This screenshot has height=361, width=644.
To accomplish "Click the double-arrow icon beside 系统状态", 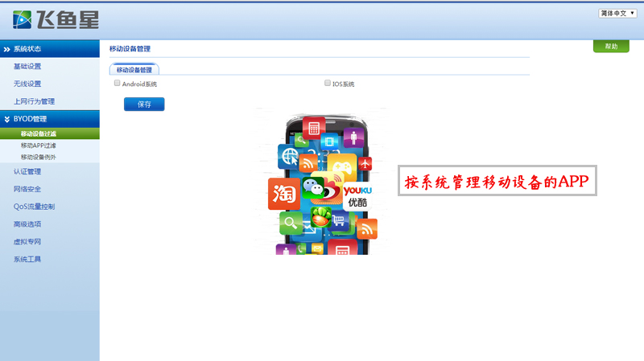I will coord(6,49).
